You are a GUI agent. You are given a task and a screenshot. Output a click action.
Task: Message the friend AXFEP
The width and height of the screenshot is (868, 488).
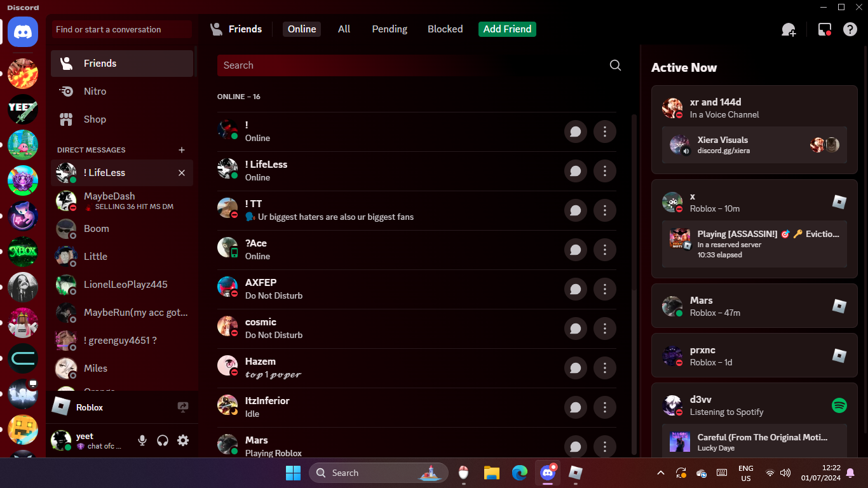(x=576, y=289)
